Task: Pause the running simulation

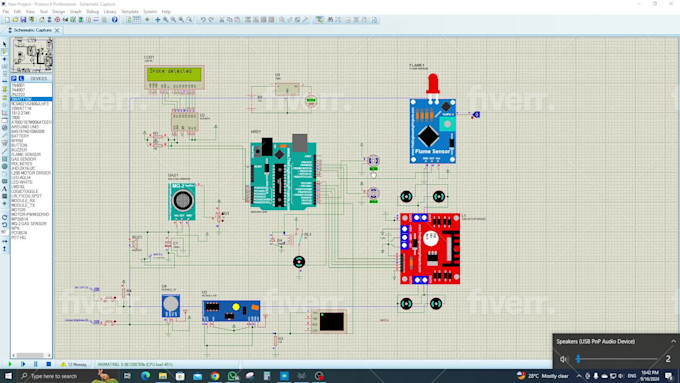Action: tap(36, 364)
